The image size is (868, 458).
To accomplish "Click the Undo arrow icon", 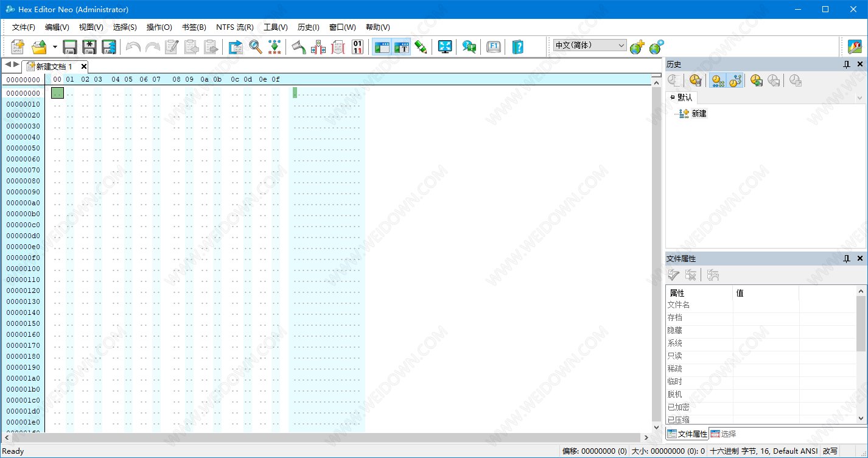I will point(133,47).
